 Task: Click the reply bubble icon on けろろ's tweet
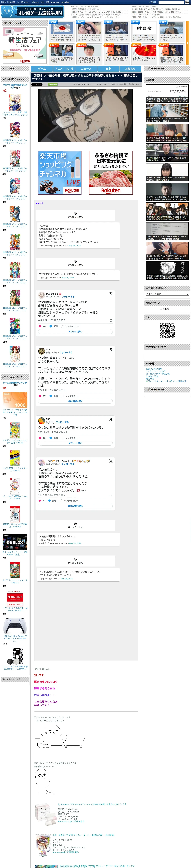click(49, 501)
